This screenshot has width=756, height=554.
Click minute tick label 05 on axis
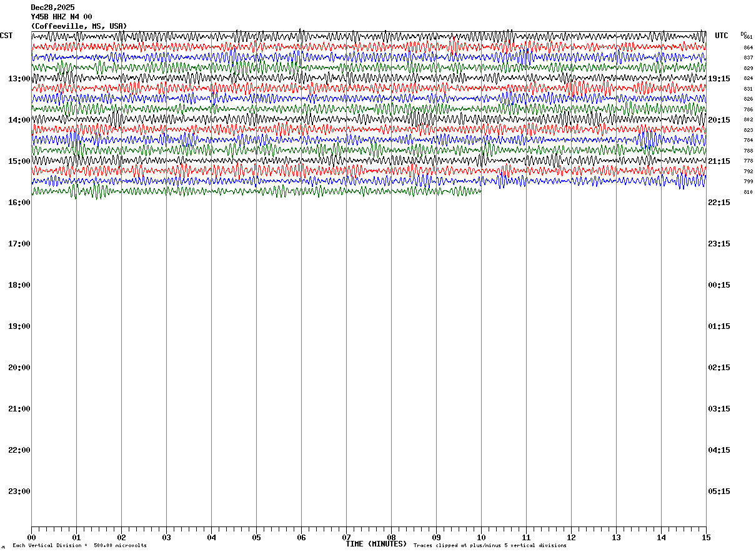(x=256, y=538)
